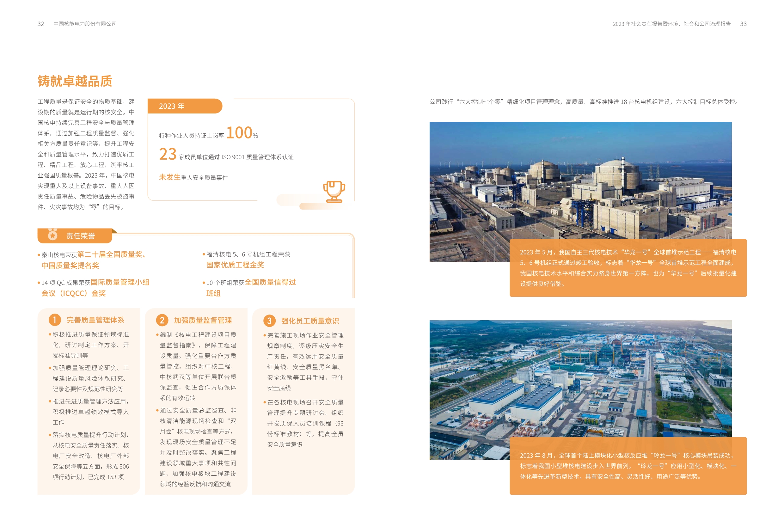Click the text 10 个班组荣获
Screen dimensions: 784x532
[225, 283]
